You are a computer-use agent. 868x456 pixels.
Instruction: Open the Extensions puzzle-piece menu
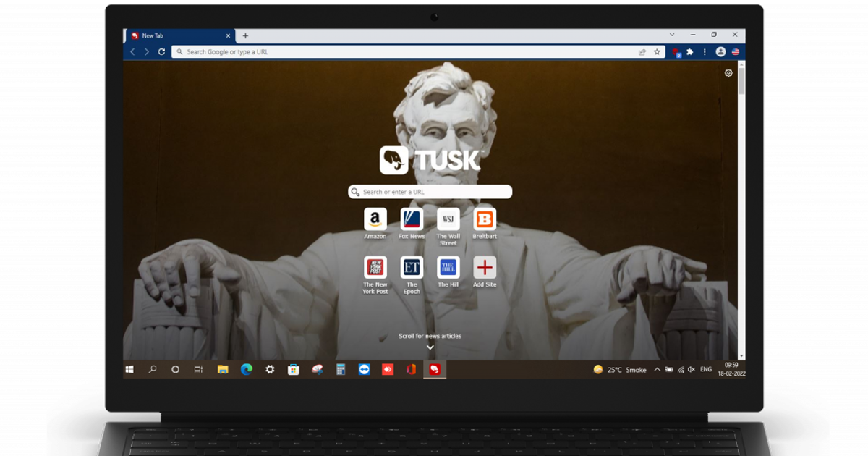[x=690, y=52]
